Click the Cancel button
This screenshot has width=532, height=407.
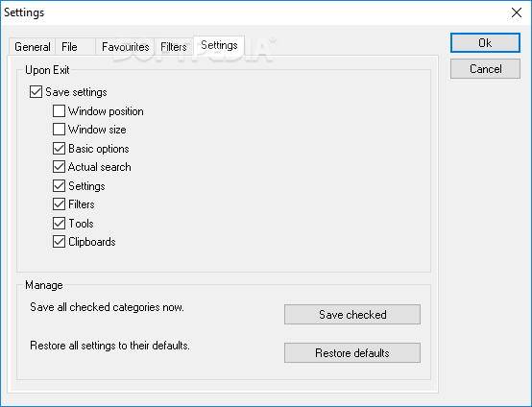(x=485, y=69)
